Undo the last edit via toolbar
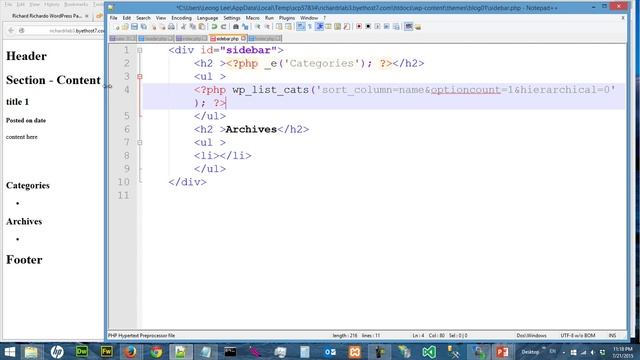Image resolution: width=640 pixels, height=360 pixels. (x=214, y=27)
